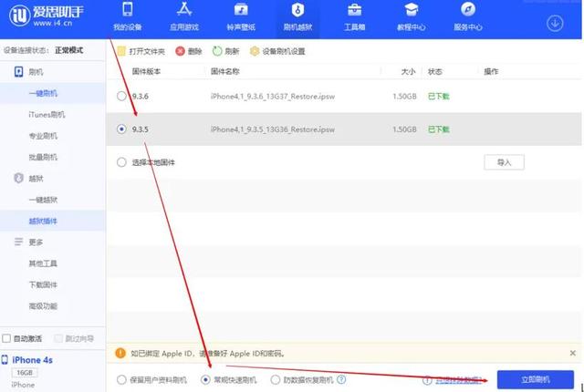Click the 操作 column header
Viewport: 584px width, 392px height.
(491, 71)
